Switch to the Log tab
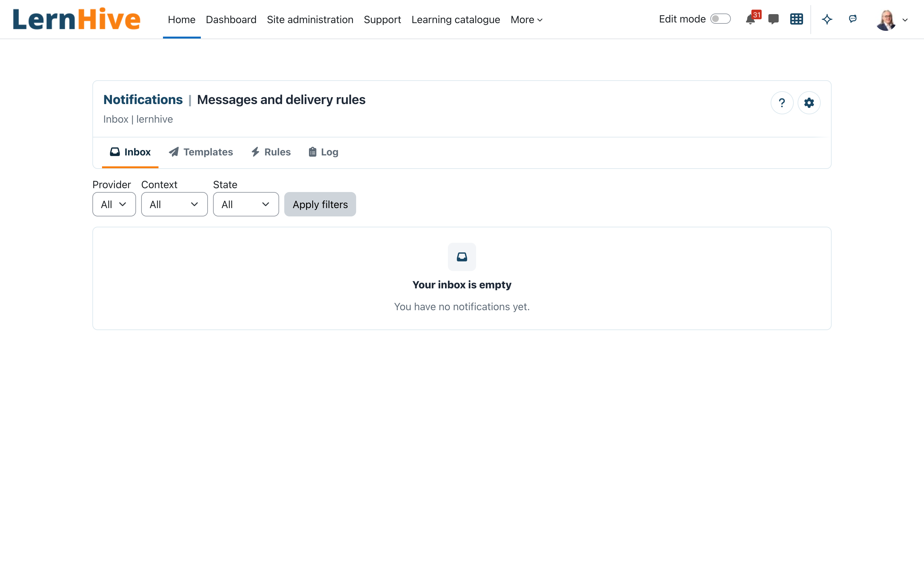Viewport: 924px width, 578px height. tap(323, 152)
